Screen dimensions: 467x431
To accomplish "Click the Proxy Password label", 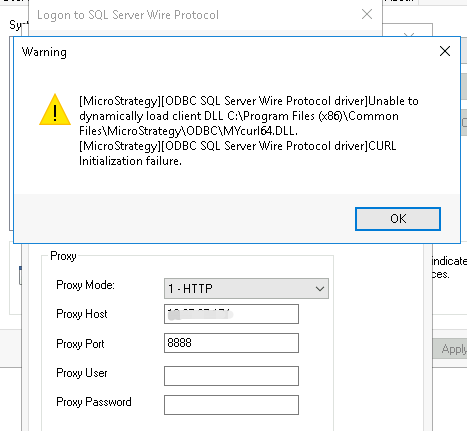I will pyautogui.click(x=94, y=402).
